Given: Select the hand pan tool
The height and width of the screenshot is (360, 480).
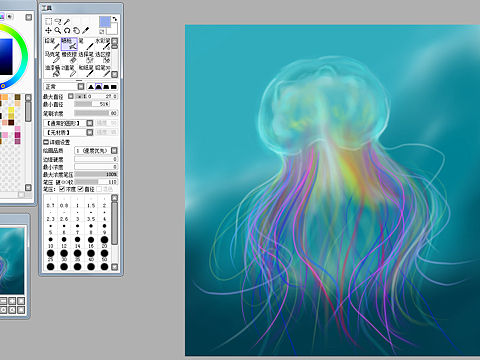Looking at the screenshot, I should tap(76, 30).
